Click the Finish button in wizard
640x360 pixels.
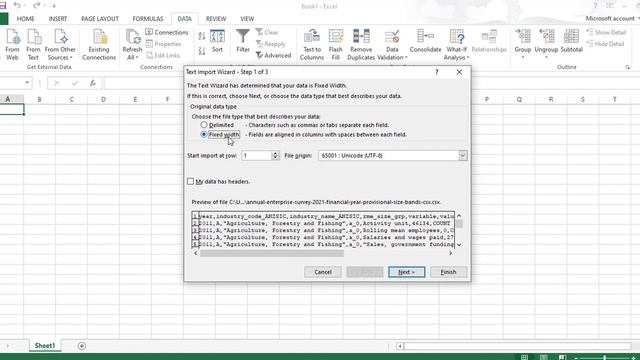[448, 272]
